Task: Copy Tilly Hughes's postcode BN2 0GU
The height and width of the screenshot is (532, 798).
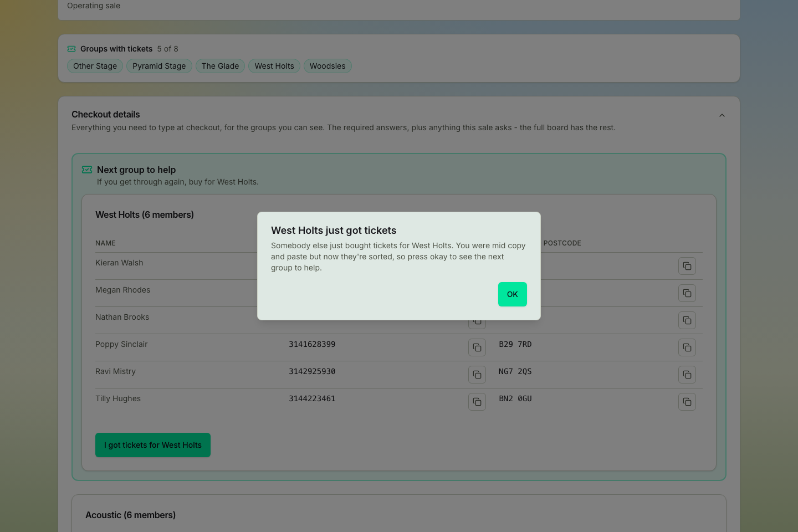Action: coord(687,402)
